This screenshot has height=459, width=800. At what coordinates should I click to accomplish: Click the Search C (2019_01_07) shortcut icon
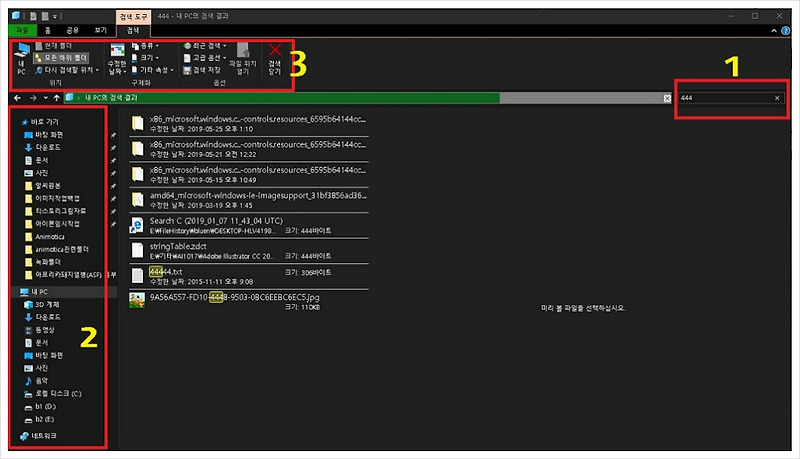click(x=137, y=225)
